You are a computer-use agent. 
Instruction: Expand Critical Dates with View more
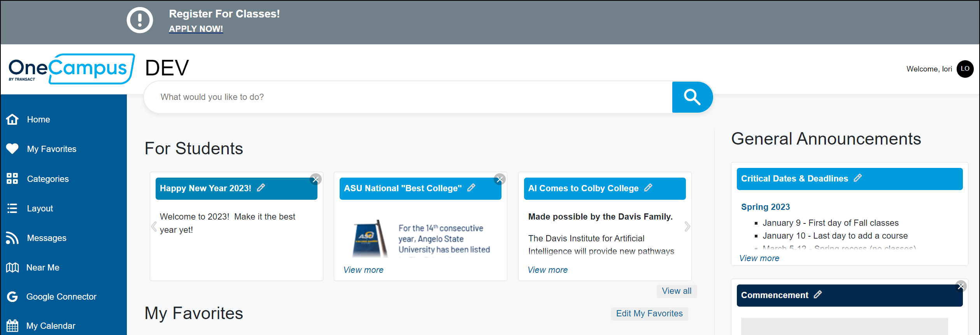759,258
